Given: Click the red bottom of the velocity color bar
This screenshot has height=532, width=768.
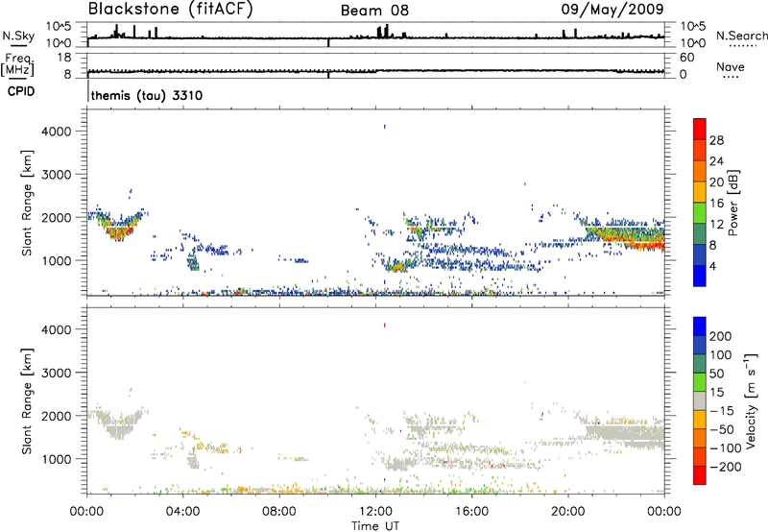Looking at the screenshot, I should [x=700, y=475].
